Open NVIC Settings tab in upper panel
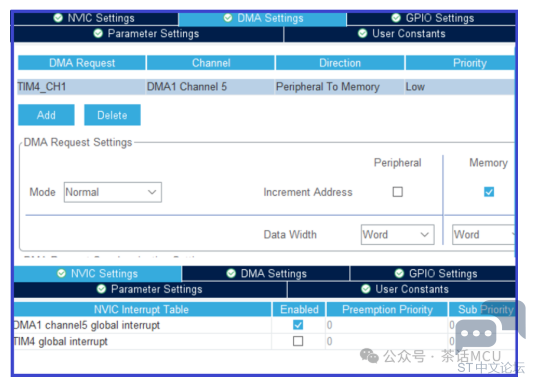The width and height of the screenshot is (534, 383). [95, 18]
